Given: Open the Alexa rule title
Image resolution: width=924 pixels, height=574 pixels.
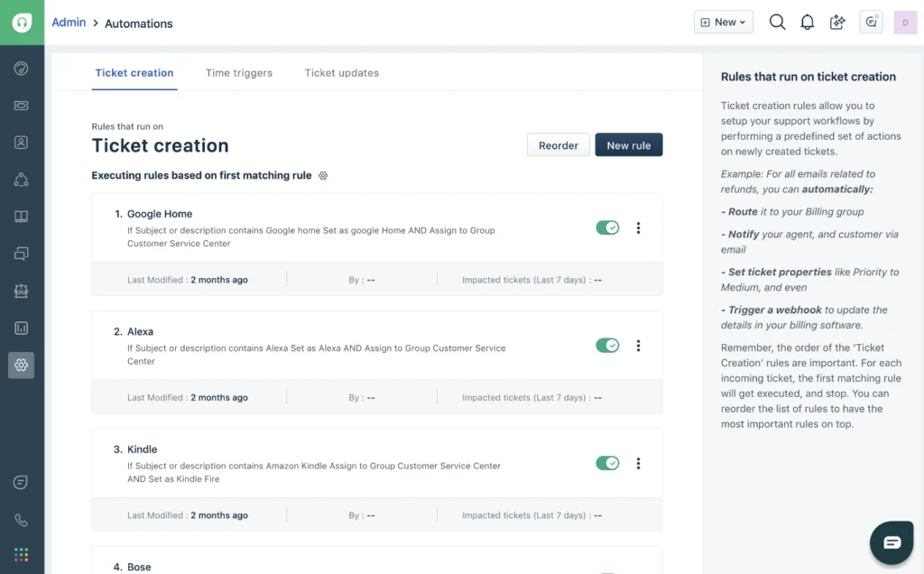Looking at the screenshot, I should [x=140, y=332].
